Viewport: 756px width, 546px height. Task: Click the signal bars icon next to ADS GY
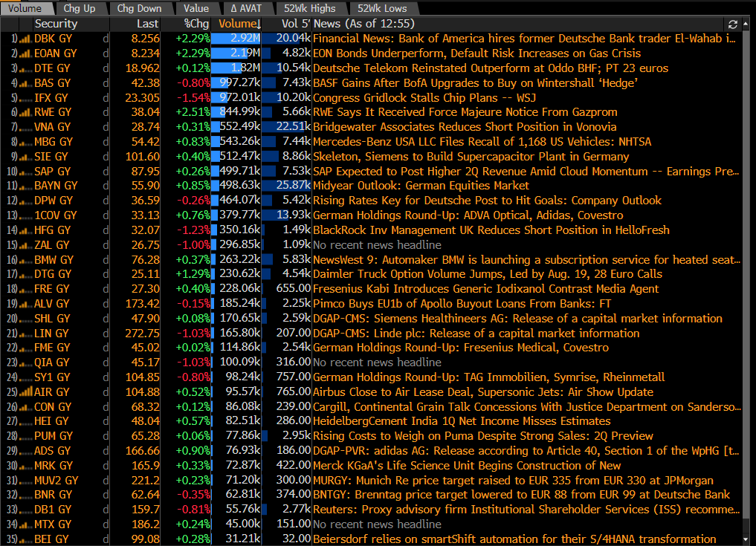click(x=25, y=452)
